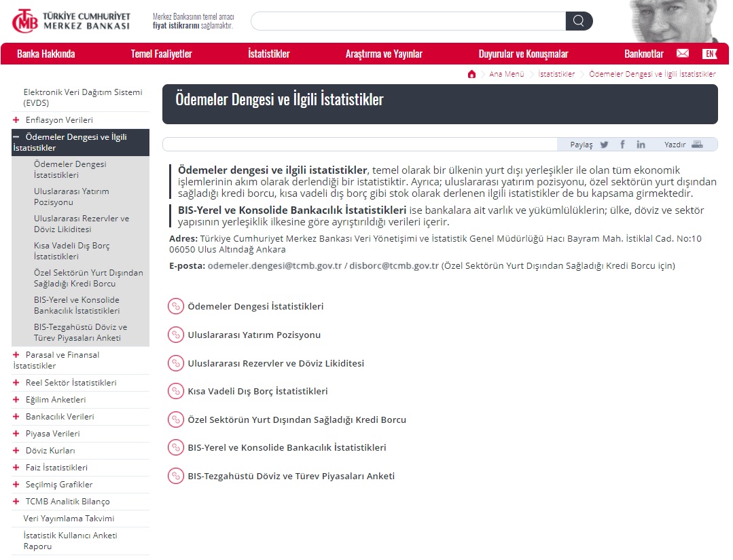Click the home icon in breadcrumb
Screen dimensions: 733x560
pyautogui.click(x=471, y=74)
